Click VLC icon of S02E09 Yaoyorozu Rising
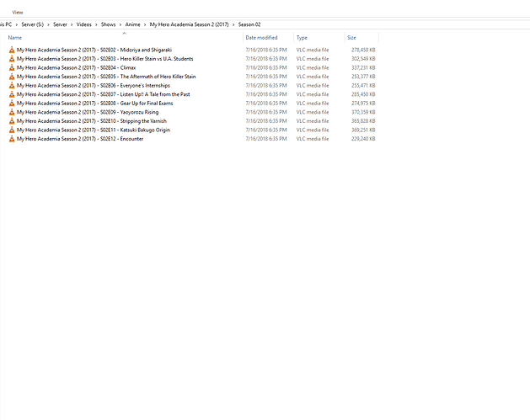This screenshot has height=420, width=530. pyautogui.click(x=12, y=112)
